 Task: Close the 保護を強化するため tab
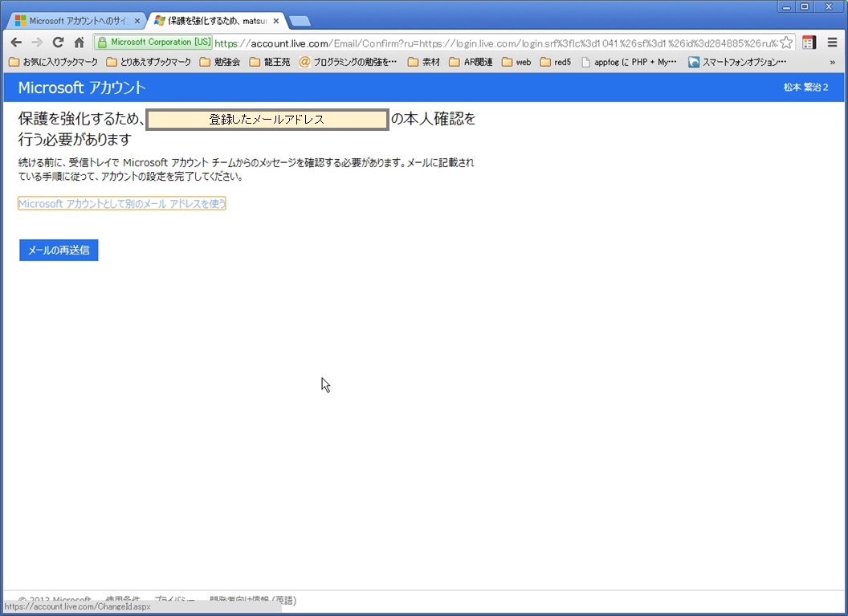tap(275, 21)
